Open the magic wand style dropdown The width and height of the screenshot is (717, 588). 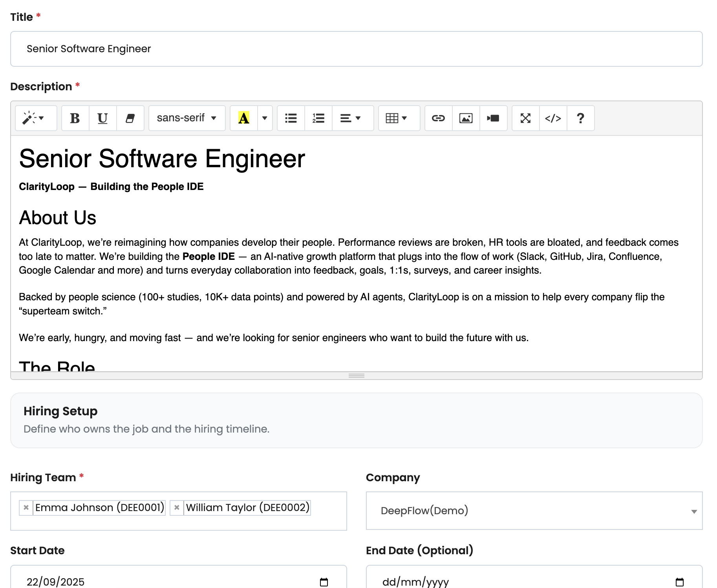click(36, 118)
